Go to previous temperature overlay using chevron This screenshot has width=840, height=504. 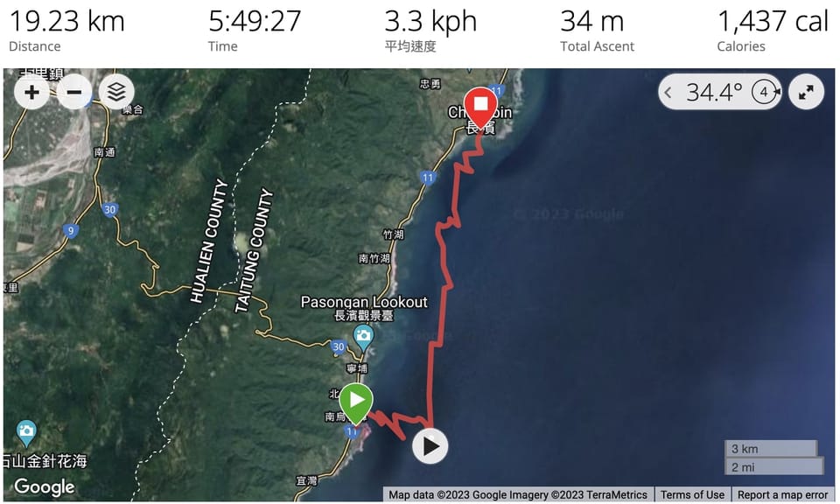(x=668, y=92)
